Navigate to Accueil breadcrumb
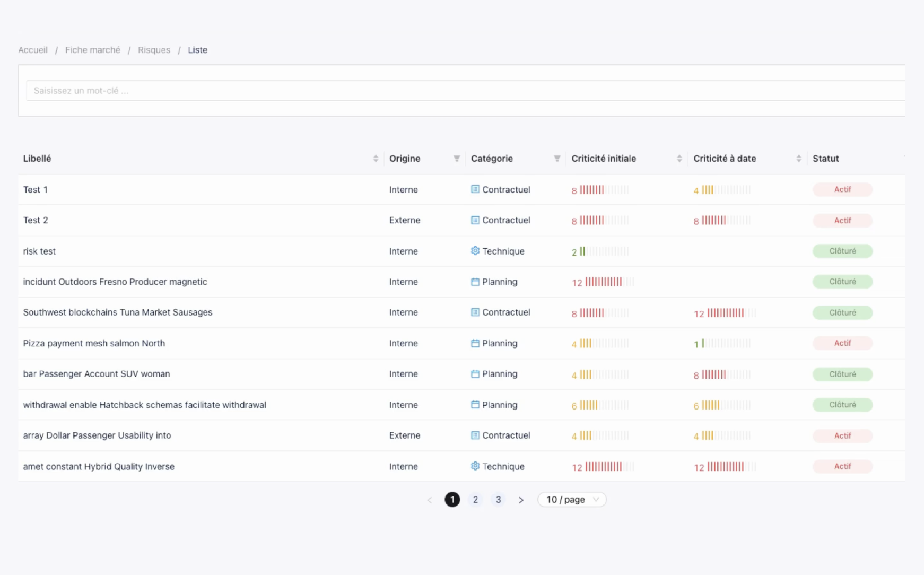This screenshot has height=575, width=924. (x=33, y=50)
